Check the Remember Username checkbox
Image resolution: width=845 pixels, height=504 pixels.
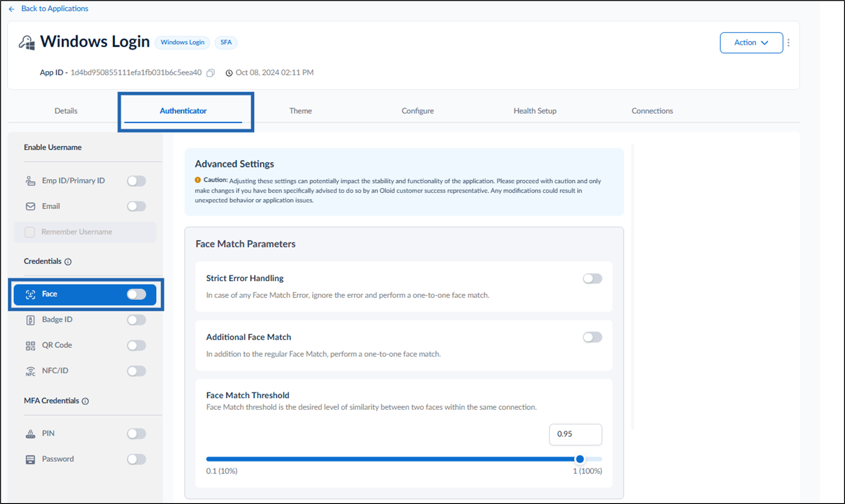[x=30, y=232]
